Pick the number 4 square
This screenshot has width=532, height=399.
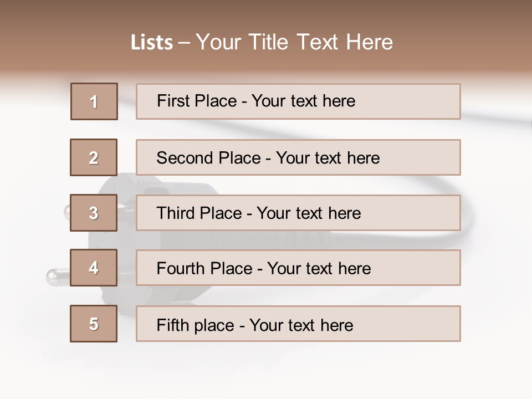click(94, 268)
